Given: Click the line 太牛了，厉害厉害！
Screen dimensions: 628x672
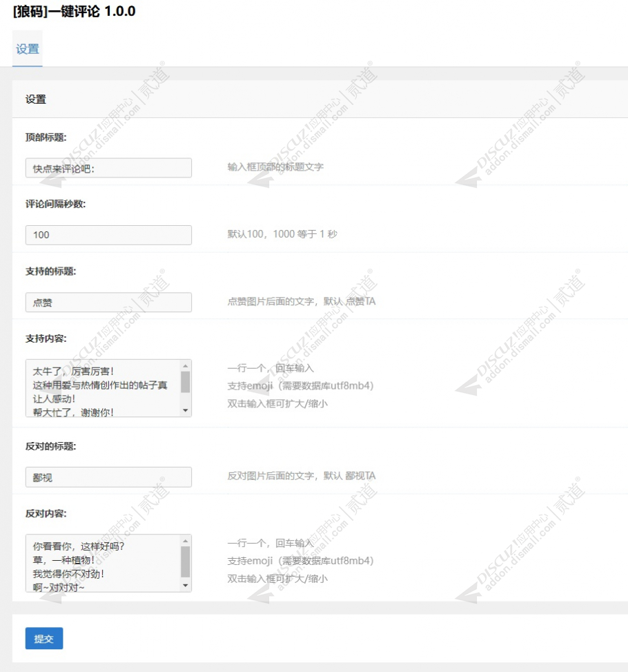Looking at the screenshot, I should [x=73, y=371].
